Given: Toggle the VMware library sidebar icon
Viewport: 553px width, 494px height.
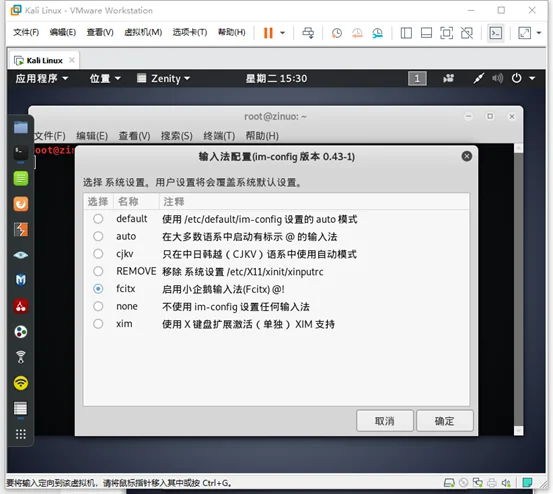Looking at the screenshot, I should click(x=406, y=33).
